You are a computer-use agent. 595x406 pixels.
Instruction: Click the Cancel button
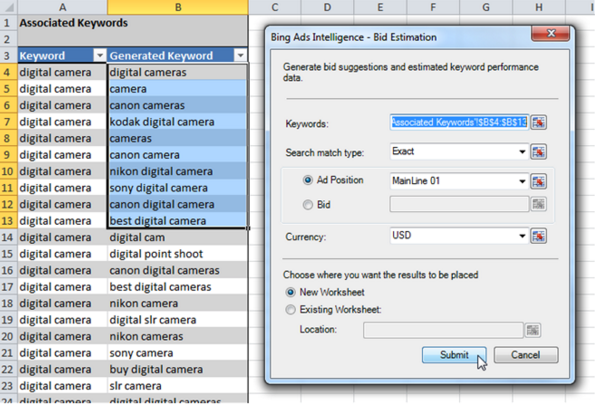526,355
